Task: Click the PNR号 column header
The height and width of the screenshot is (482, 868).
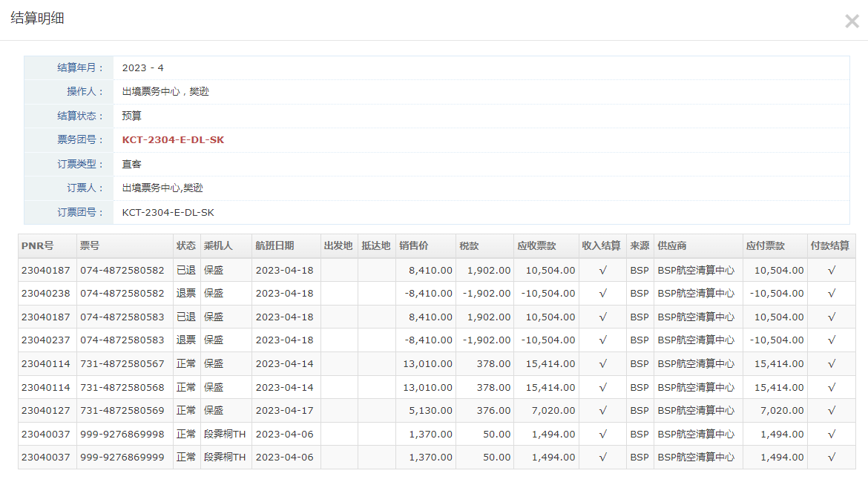Action: [37, 246]
